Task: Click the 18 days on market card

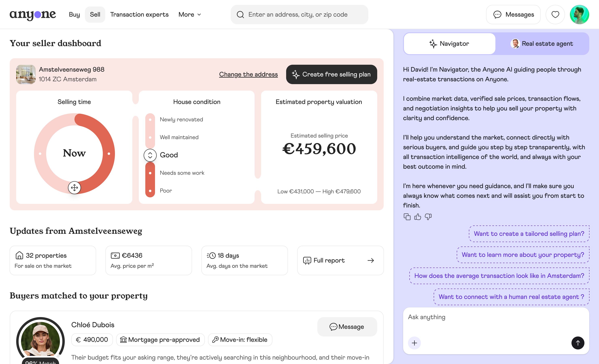Action: 245,260
